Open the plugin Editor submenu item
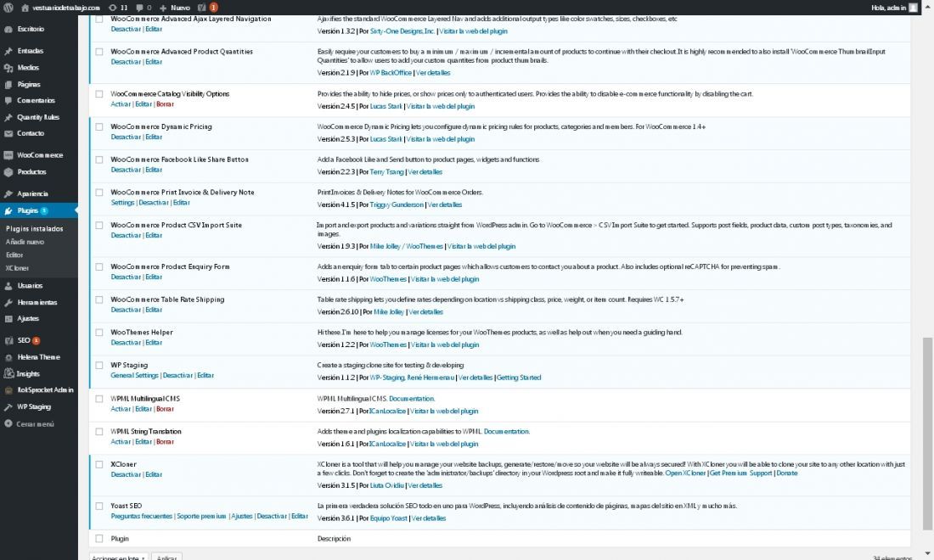This screenshot has height=560, width=934. click(14, 255)
